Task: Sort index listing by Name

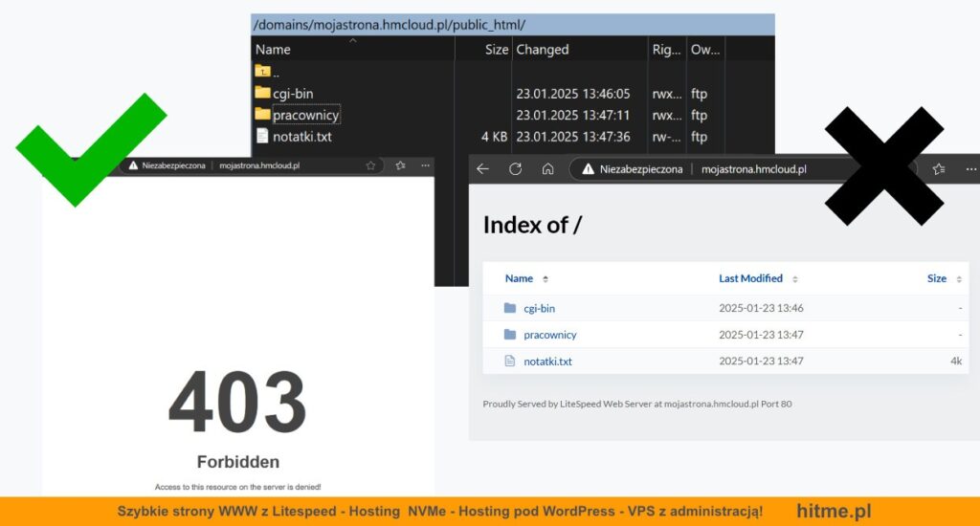Action: tap(519, 278)
